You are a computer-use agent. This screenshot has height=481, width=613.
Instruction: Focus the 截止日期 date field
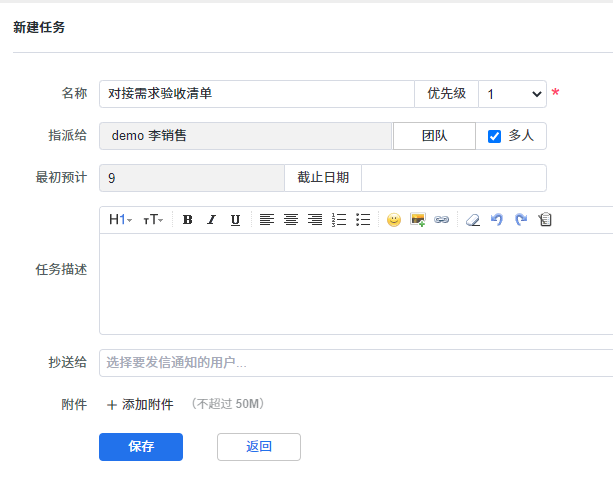pos(453,178)
